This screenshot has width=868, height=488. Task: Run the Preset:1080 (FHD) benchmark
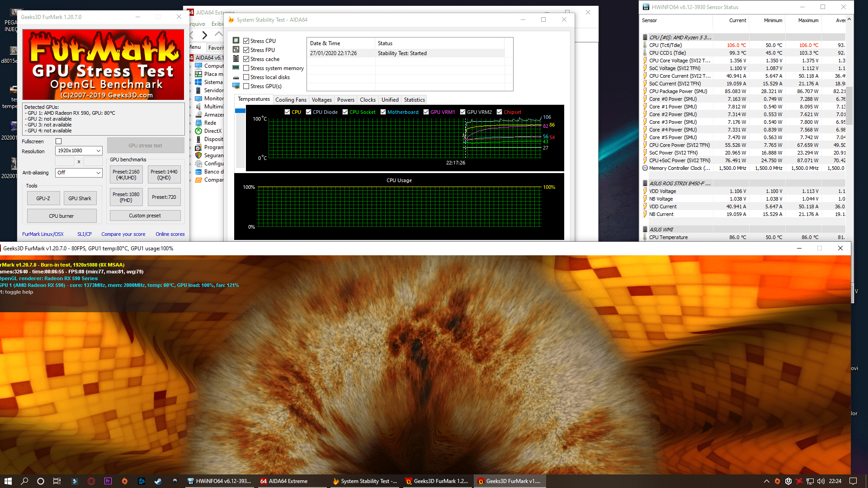click(126, 197)
